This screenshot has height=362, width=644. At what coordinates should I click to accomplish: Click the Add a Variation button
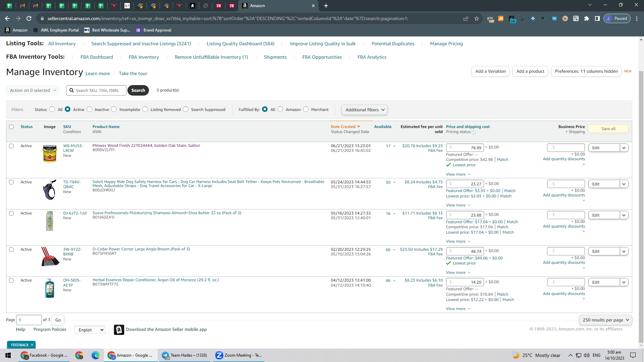pyautogui.click(x=490, y=71)
